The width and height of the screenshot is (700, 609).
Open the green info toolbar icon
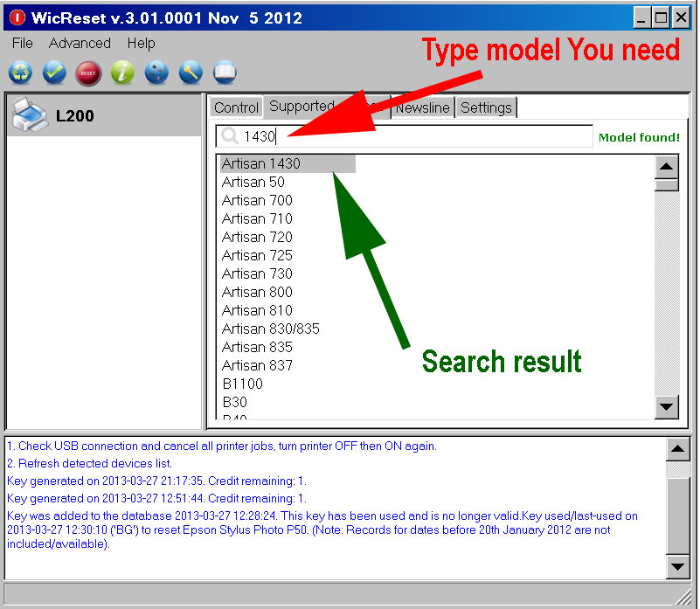point(122,73)
